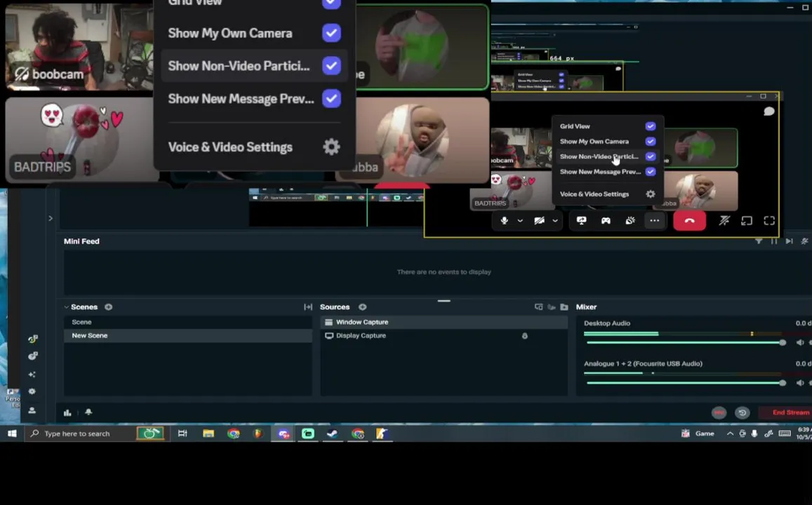Select the BADTRIPS participant tile in large preview

82,140
